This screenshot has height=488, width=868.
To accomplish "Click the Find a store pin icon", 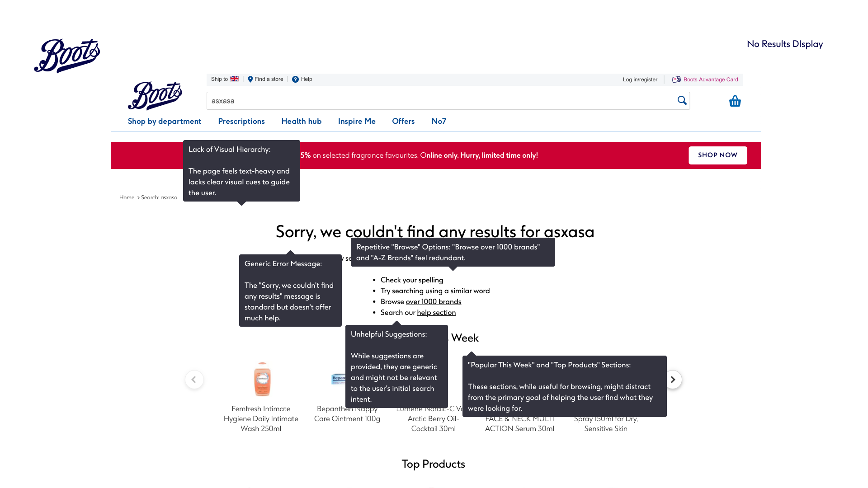I will tap(250, 80).
